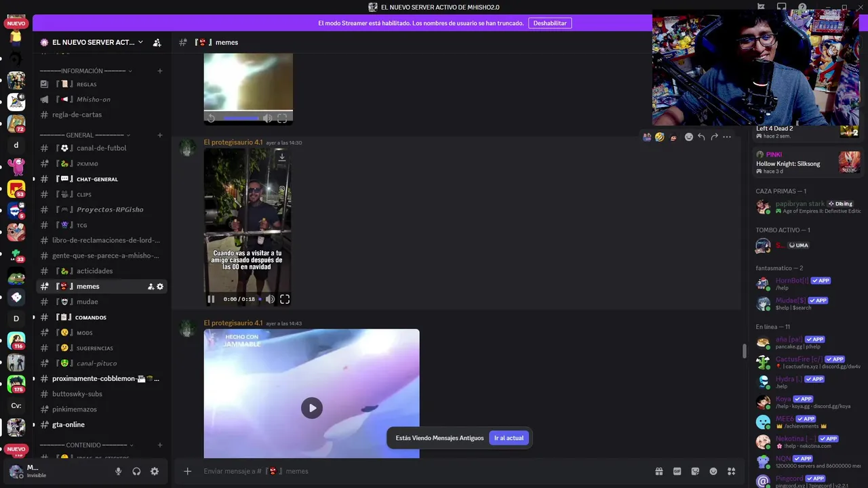Mute the 0:18 video sound
868x488 pixels.
(270, 299)
